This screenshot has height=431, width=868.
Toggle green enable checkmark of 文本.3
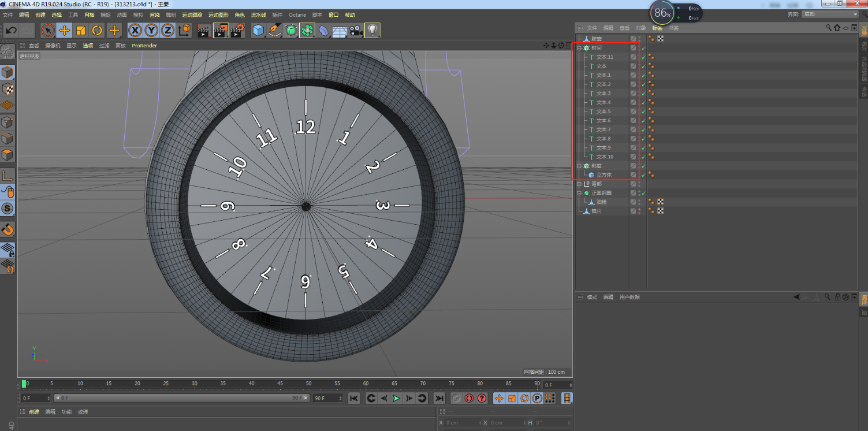tap(643, 94)
